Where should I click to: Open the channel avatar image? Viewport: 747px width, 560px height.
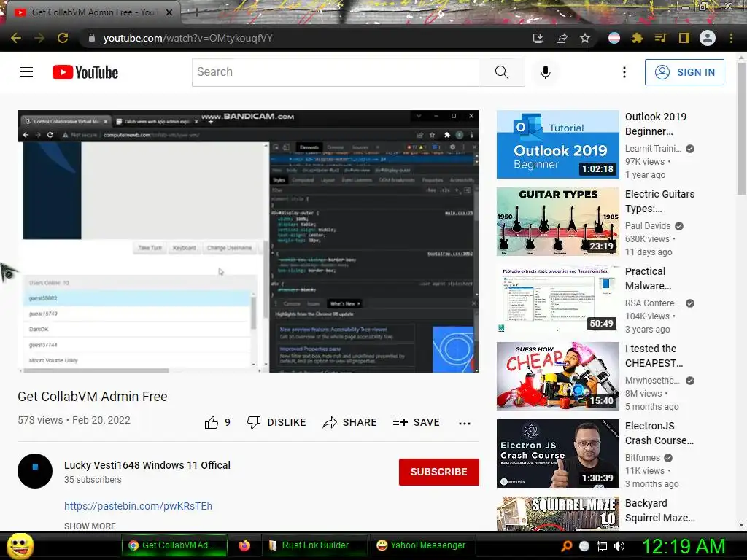click(35, 471)
